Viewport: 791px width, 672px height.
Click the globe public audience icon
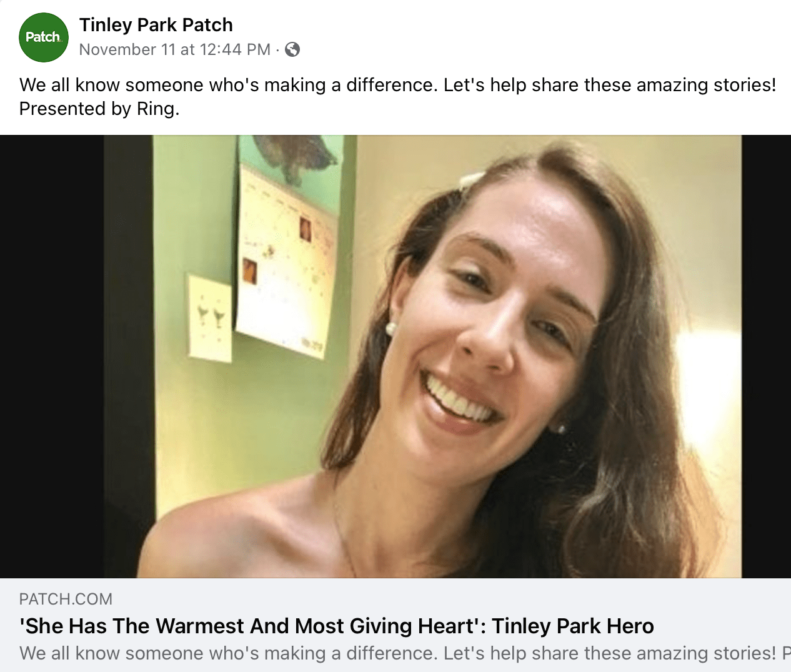pyautogui.click(x=292, y=49)
